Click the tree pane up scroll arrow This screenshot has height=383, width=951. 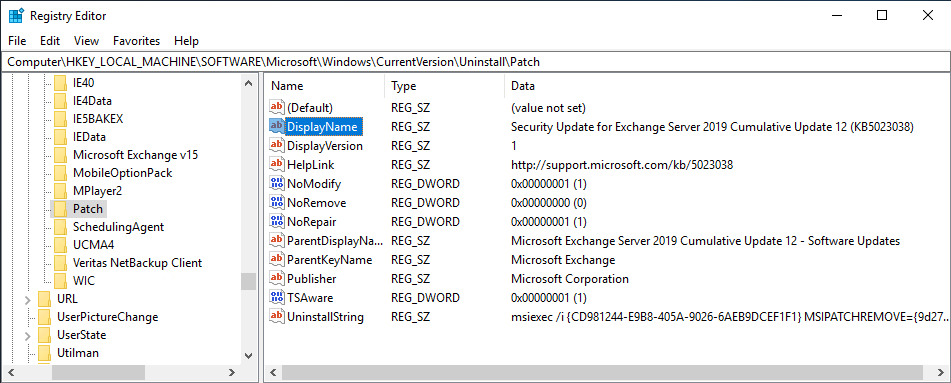[248, 83]
